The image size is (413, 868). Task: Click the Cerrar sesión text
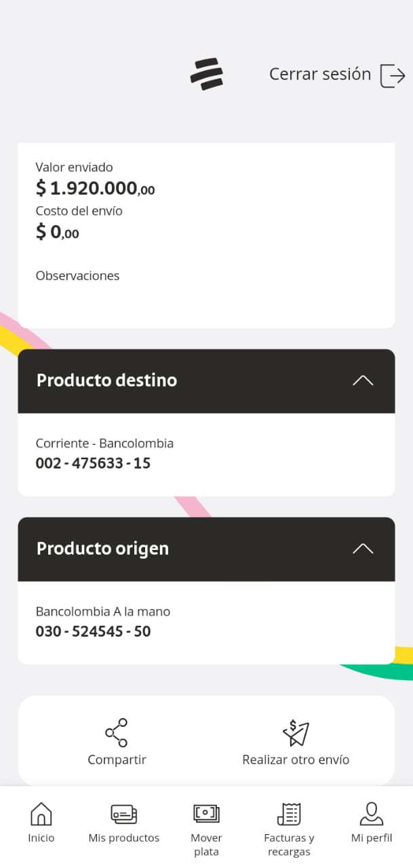point(320,74)
